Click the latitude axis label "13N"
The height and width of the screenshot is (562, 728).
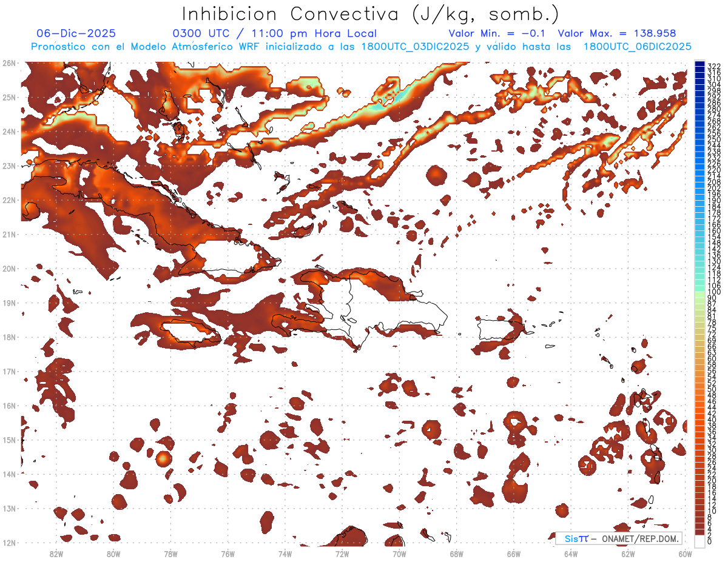(8, 508)
